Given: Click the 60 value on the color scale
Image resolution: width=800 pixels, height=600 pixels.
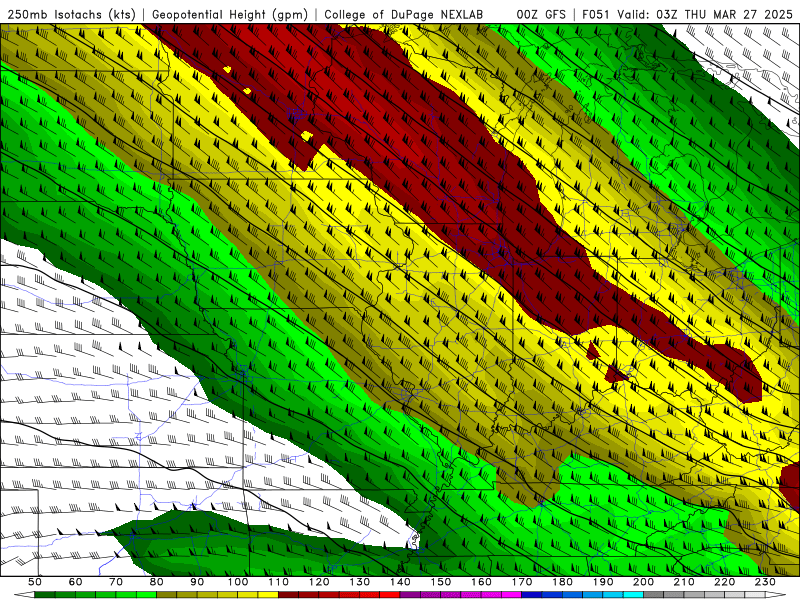Looking at the screenshot, I should point(76,582).
